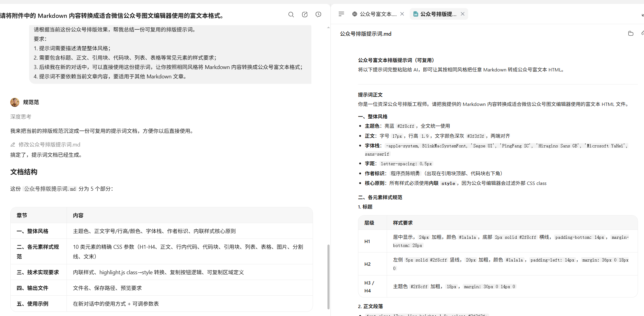This screenshot has width=644, height=316.
Task: Click the 公众号排版提示词.md file title
Action: pos(366,34)
